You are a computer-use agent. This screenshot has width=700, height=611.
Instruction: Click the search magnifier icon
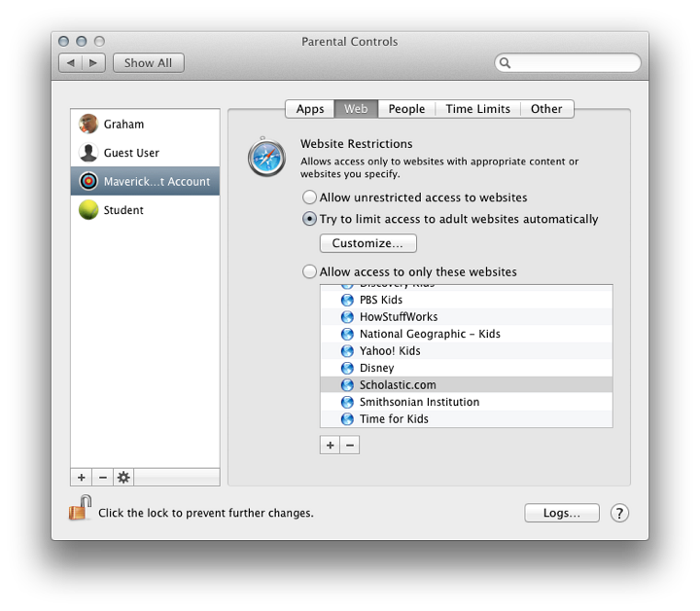tap(505, 63)
